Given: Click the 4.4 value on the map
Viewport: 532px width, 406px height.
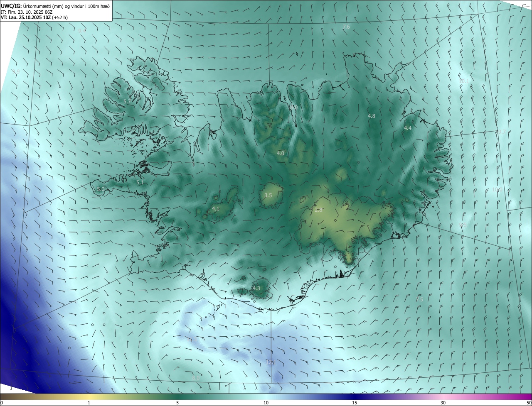Looking at the screenshot, I should pyautogui.click(x=408, y=128).
